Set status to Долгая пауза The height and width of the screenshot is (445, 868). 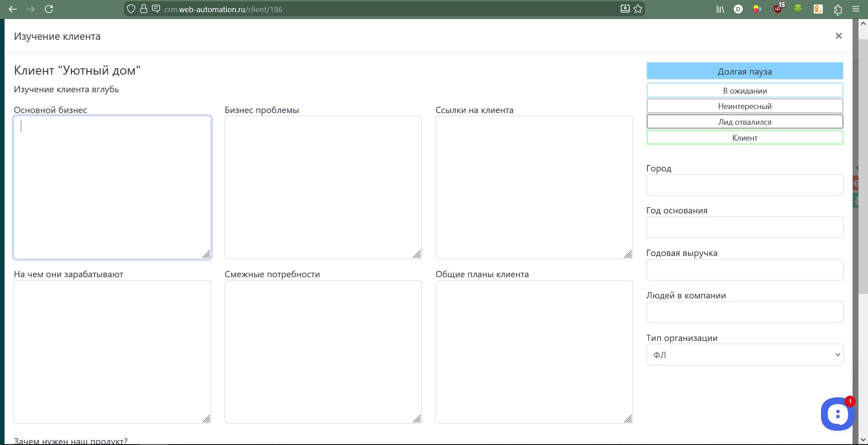[745, 71]
